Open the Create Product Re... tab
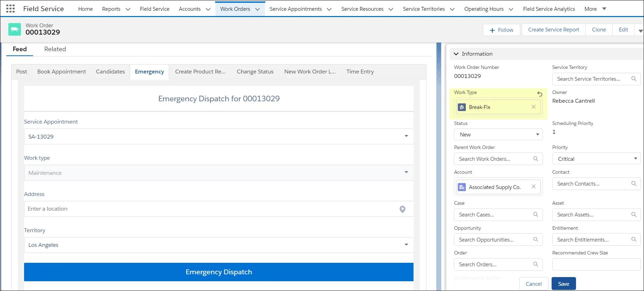The height and width of the screenshot is (291, 644). [200, 72]
